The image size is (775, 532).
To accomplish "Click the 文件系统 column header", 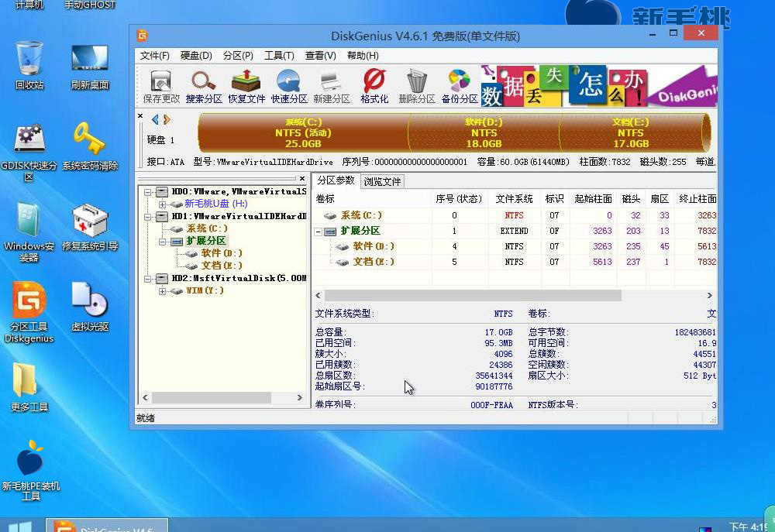I will coord(514,198).
